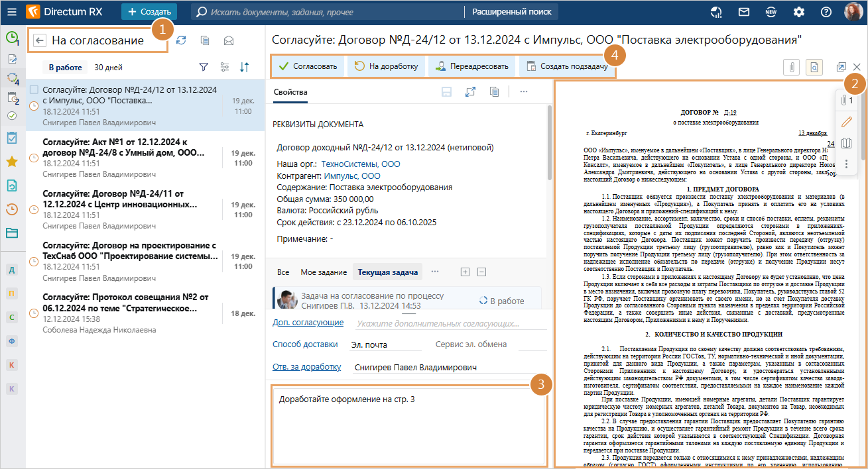Expand the properties panel with arrows icon
This screenshot has height=469, width=868.
[470, 92]
